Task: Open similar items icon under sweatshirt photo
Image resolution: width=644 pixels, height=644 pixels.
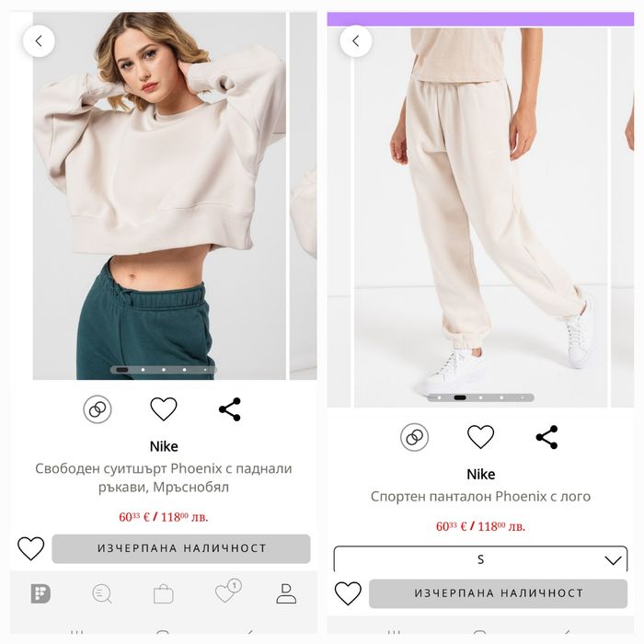Action: pos(98,409)
